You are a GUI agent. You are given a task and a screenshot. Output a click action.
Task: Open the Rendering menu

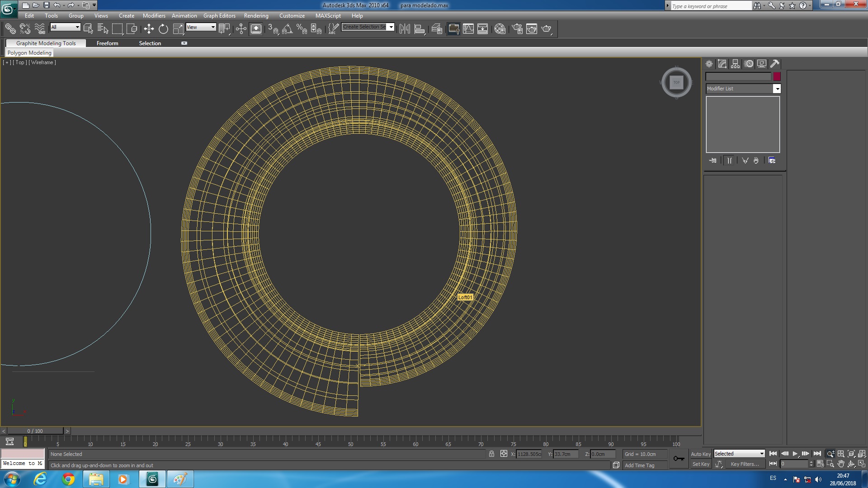click(x=256, y=15)
